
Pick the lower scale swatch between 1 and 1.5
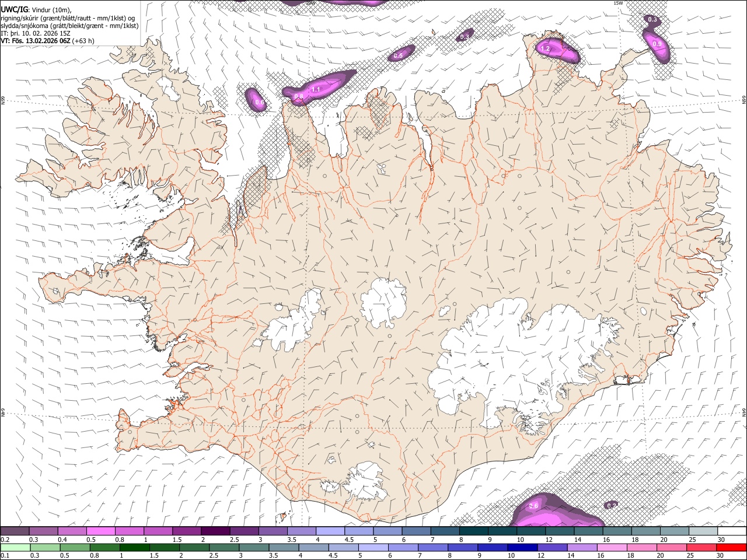coord(135,548)
